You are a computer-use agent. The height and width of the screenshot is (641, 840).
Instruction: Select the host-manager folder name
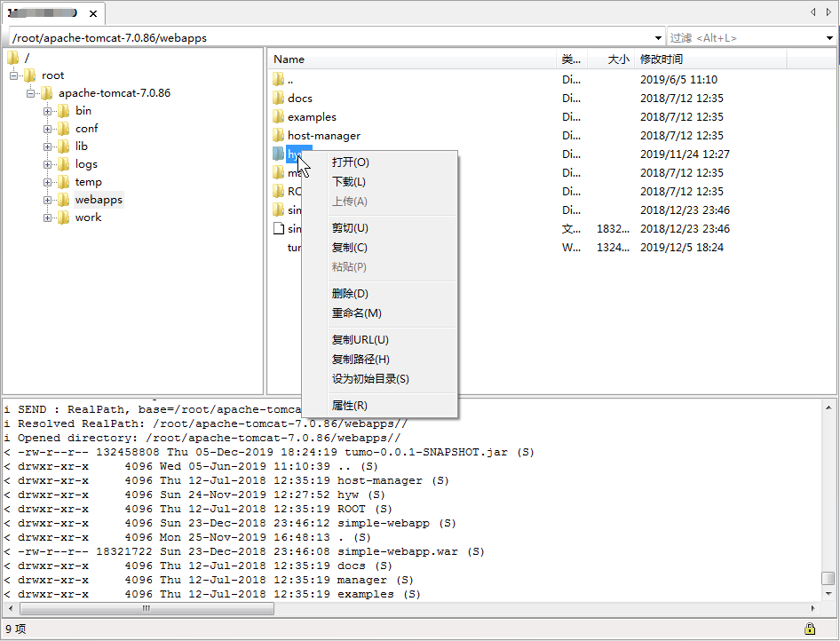tap(324, 136)
